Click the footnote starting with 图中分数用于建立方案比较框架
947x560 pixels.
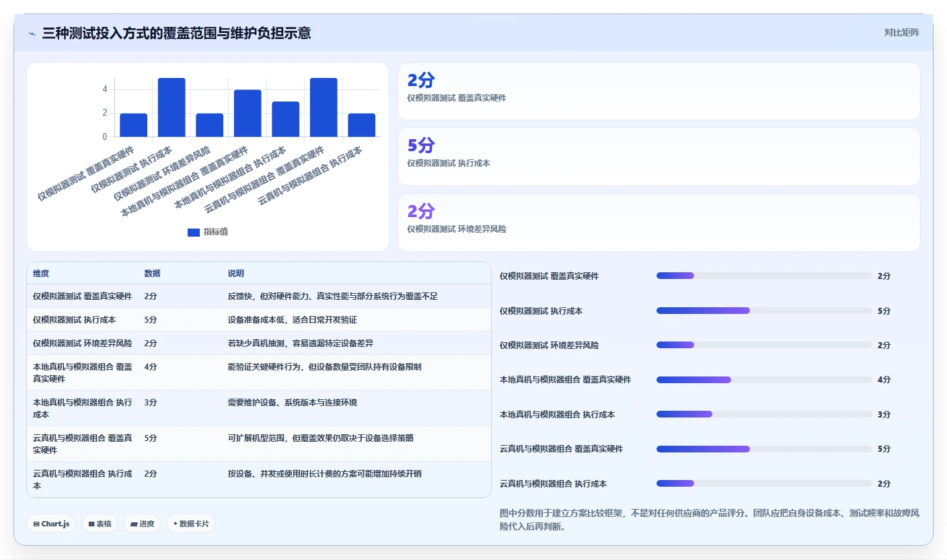(x=710, y=520)
